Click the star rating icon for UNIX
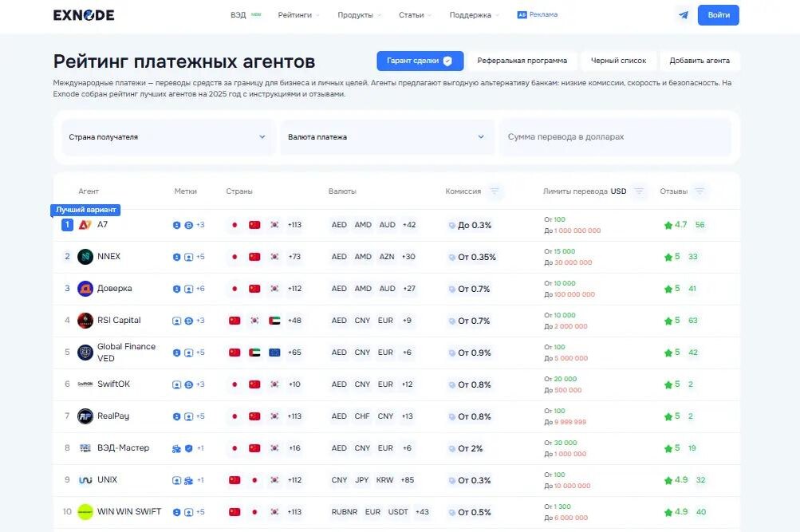 pyautogui.click(x=668, y=480)
